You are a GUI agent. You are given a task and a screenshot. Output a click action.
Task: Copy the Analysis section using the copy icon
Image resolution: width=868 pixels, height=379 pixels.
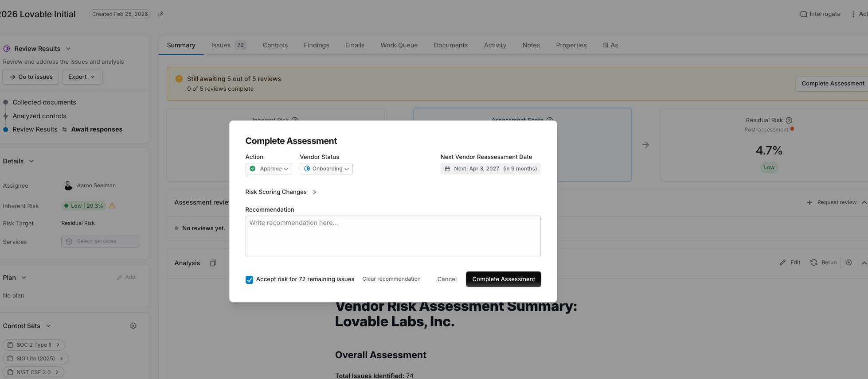coord(213,263)
